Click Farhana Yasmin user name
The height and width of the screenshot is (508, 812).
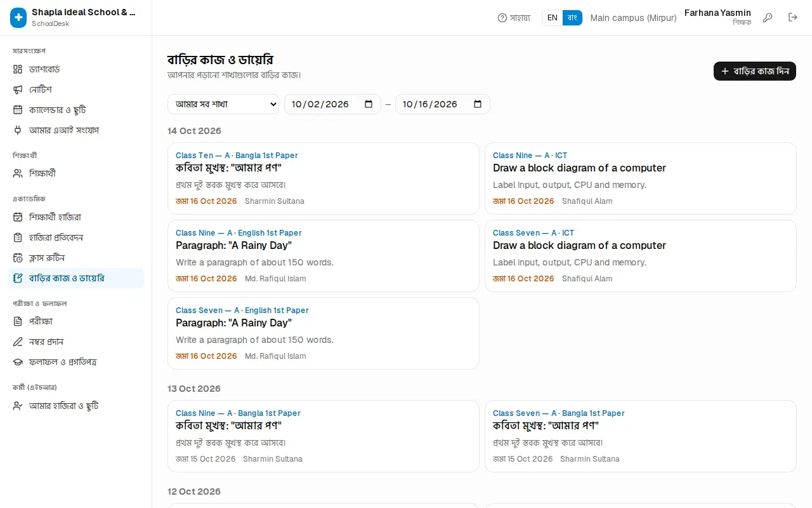pyautogui.click(x=717, y=13)
